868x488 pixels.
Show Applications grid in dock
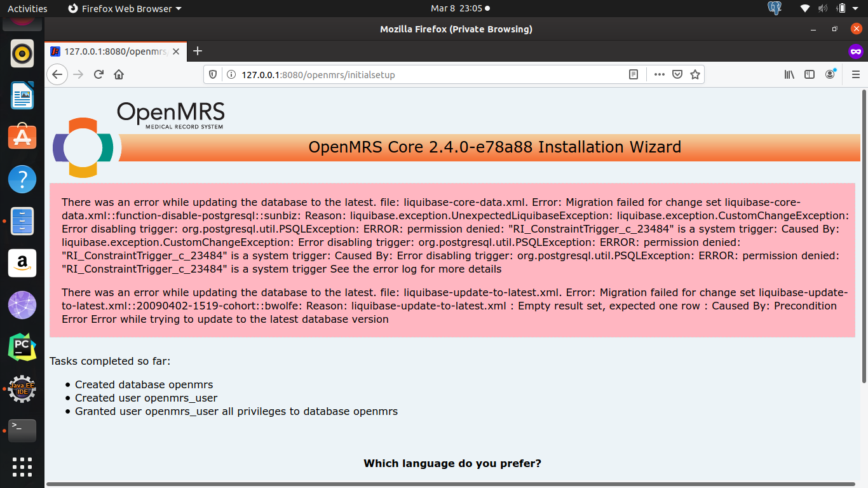click(x=22, y=467)
